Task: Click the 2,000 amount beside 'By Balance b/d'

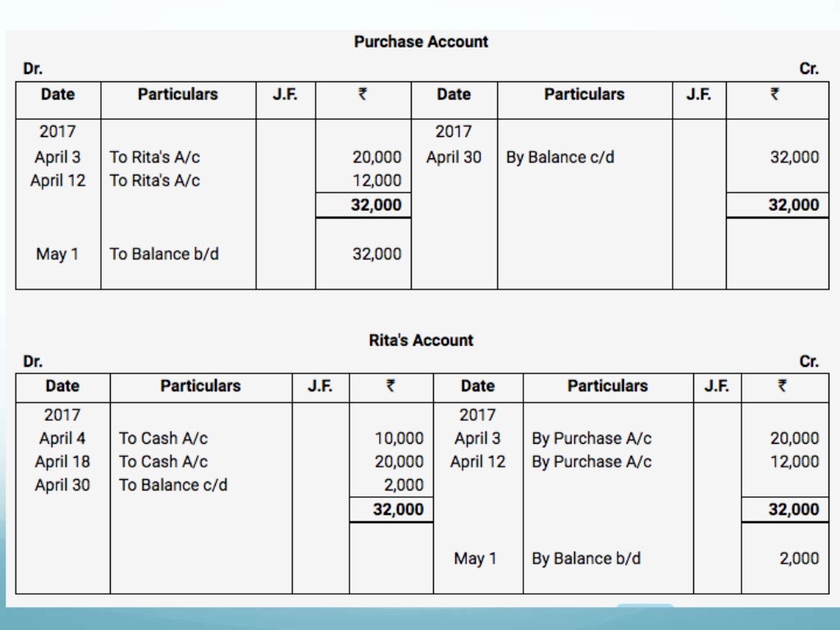Action: tap(799, 558)
